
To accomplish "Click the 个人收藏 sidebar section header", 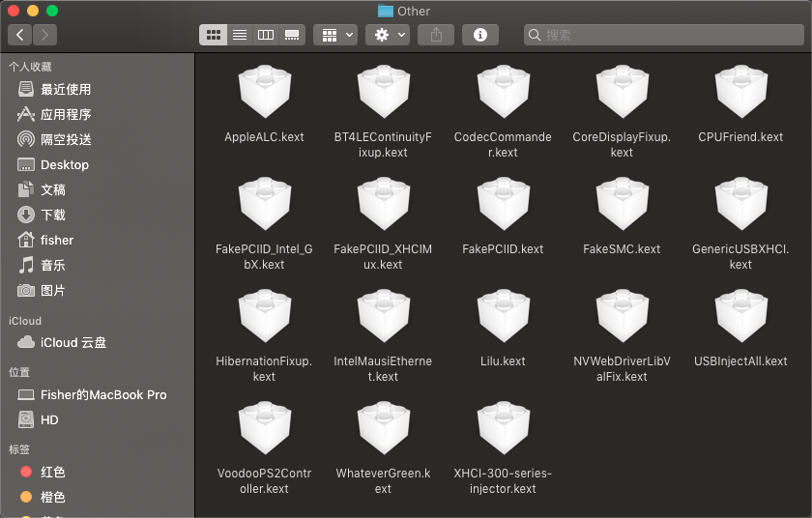I will point(30,67).
